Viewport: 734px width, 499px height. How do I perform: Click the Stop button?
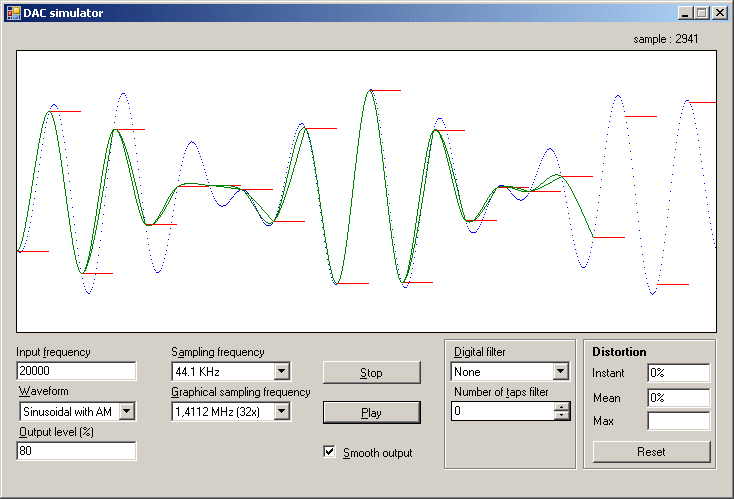[372, 373]
